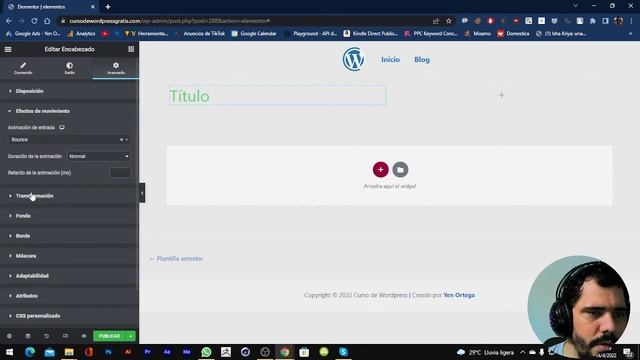
Task: Open Premiere Pro from the taskbar
Action: (147, 352)
